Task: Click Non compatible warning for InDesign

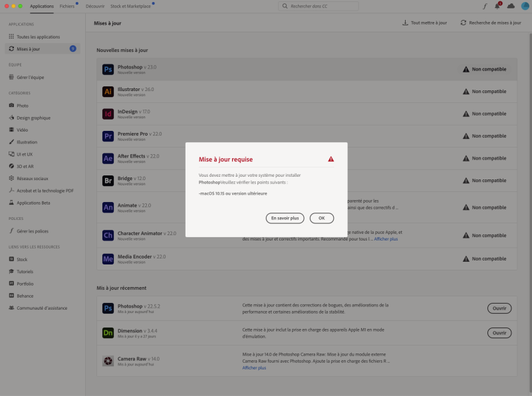Action: pos(485,114)
